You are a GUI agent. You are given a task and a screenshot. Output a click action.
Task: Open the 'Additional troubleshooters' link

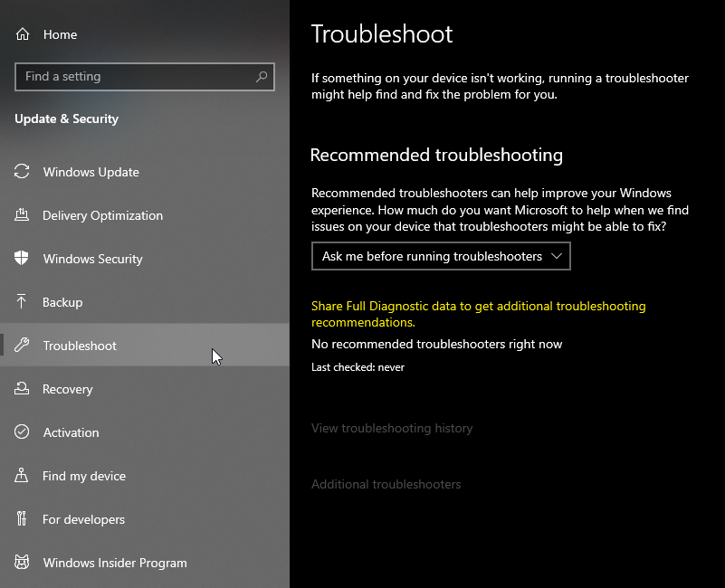(386, 484)
